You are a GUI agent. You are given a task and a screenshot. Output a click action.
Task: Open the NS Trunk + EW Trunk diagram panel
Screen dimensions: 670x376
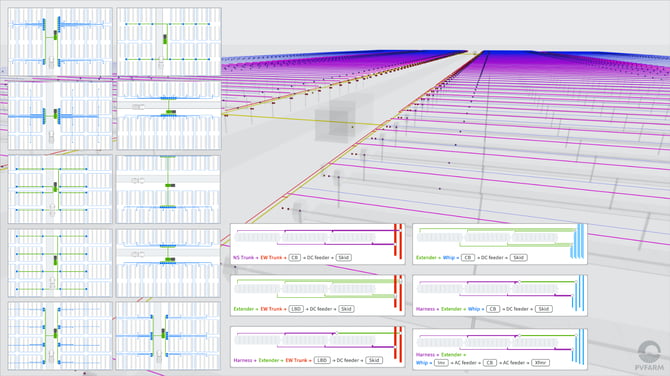coord(317,244)
